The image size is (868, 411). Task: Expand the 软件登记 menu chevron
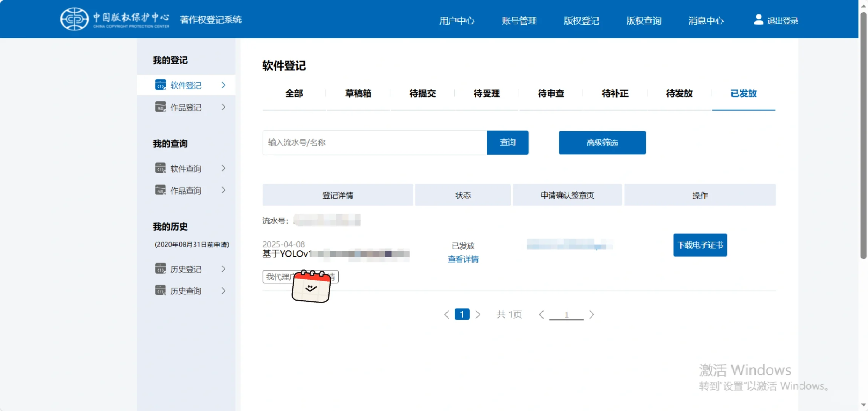[223, 85]
